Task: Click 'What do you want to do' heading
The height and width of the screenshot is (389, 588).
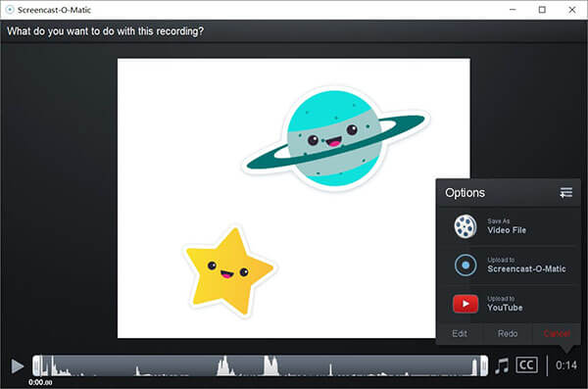Action: pos(106,31)
